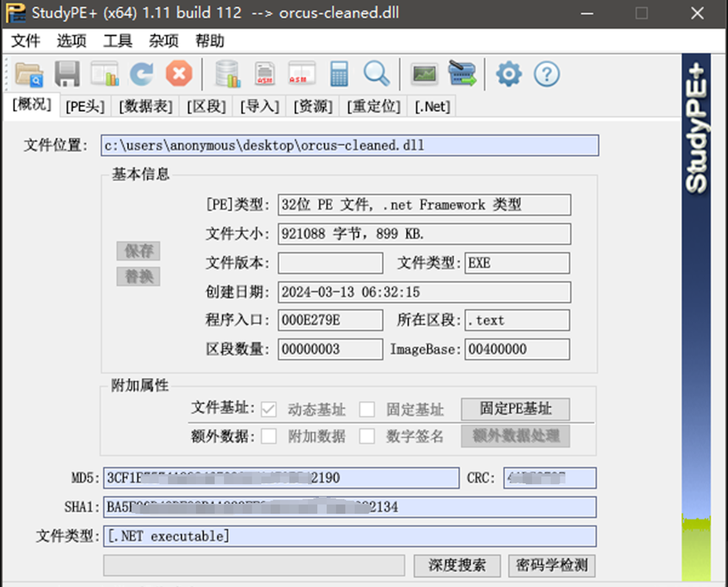Switch to the [资源] tab
728x587 pixels.
point(312,106)
